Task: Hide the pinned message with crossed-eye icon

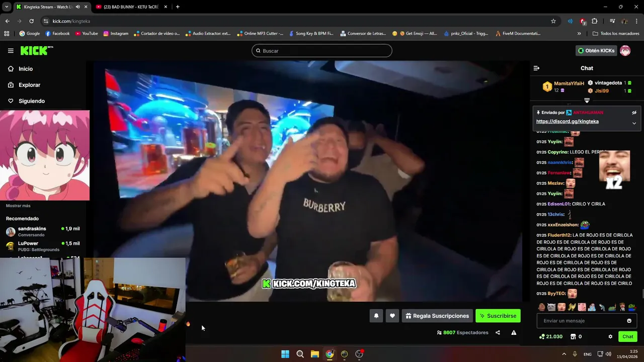Action: pyautogui.click(x=634, y=113)
